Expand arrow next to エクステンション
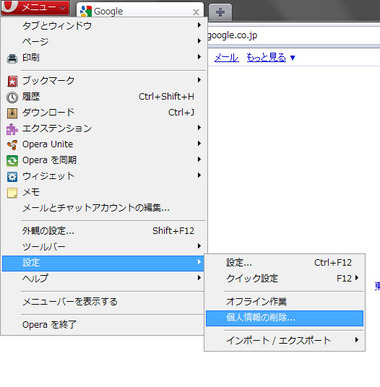Screen dimensions: 380x387 [x=199, y=128]
